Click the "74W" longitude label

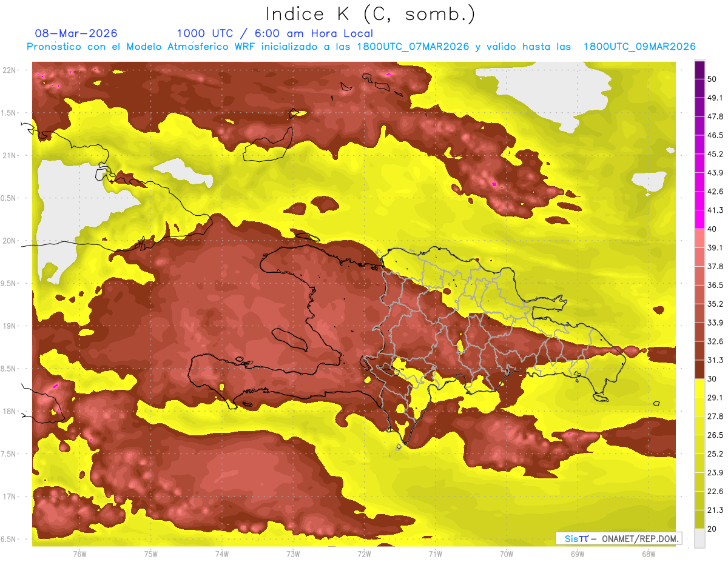click(222, 554)
